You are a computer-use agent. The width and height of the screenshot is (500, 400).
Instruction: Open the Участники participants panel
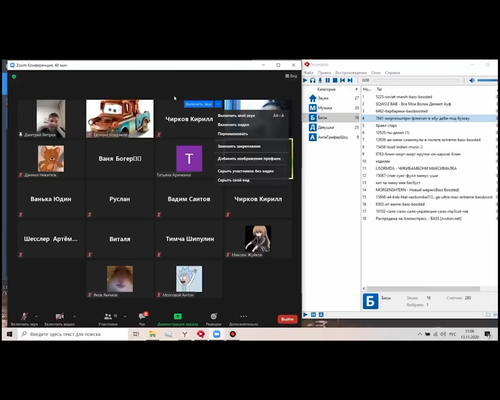point(108,319)
